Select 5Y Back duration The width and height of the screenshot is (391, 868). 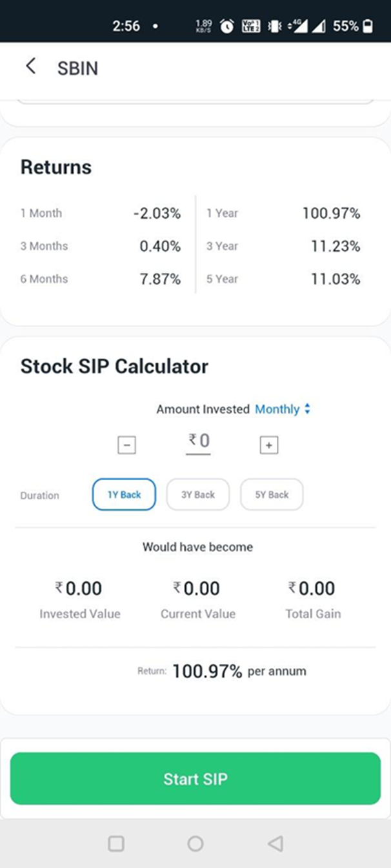click(272, 494)
